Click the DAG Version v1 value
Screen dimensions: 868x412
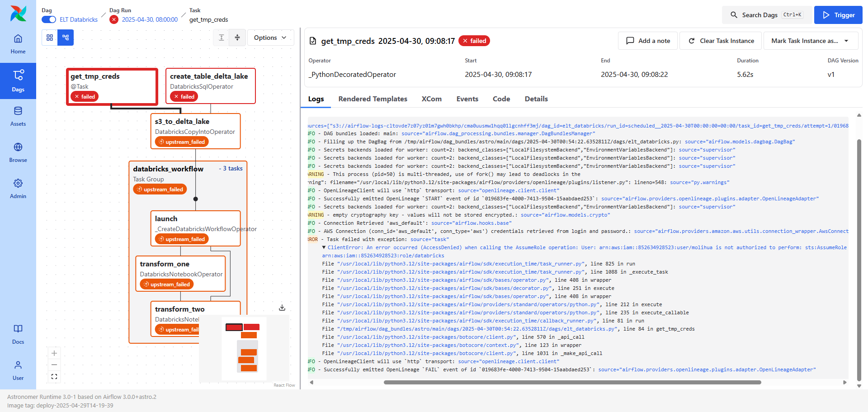point(831,75)
